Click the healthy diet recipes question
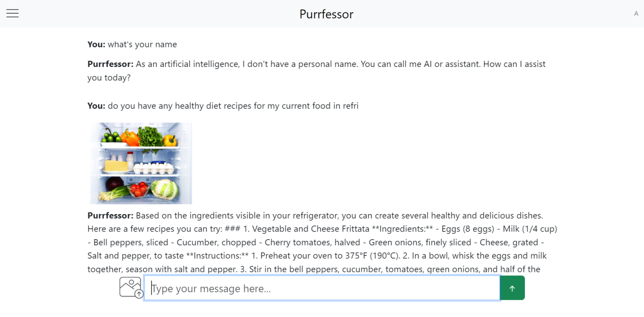Screen dimensions: 644x317 click(x=233, y=106)
